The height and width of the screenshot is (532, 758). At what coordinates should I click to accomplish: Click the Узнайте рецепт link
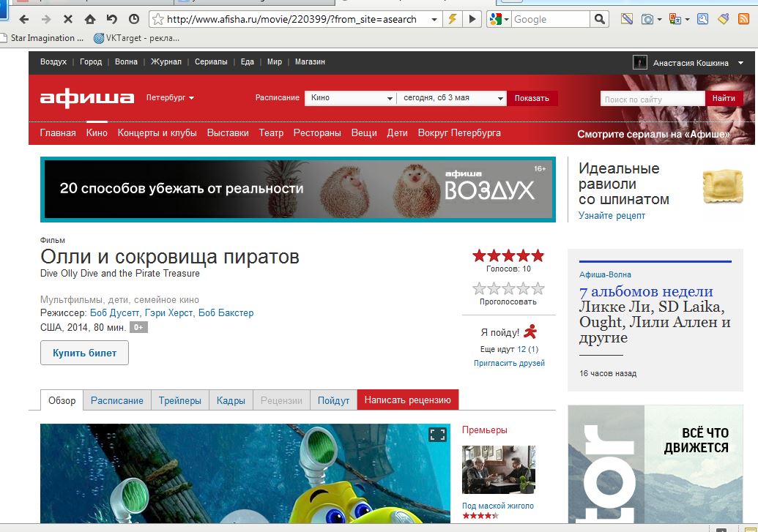coord(612,215)
